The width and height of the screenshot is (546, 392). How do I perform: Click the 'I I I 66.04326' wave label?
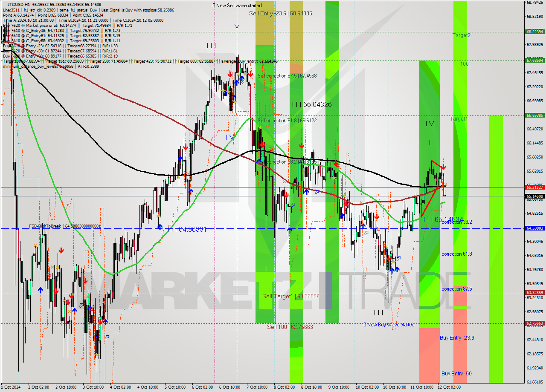tap(312, 104)
